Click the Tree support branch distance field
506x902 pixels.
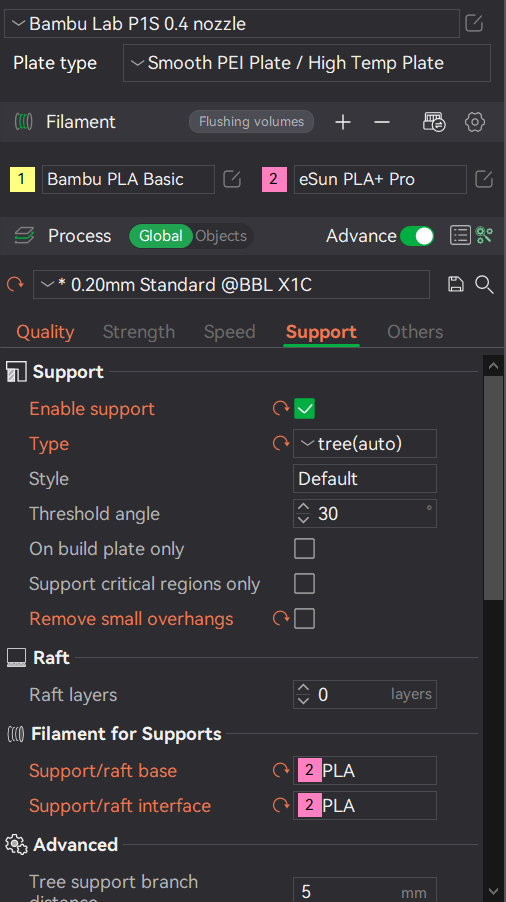(x=365, y=889)
